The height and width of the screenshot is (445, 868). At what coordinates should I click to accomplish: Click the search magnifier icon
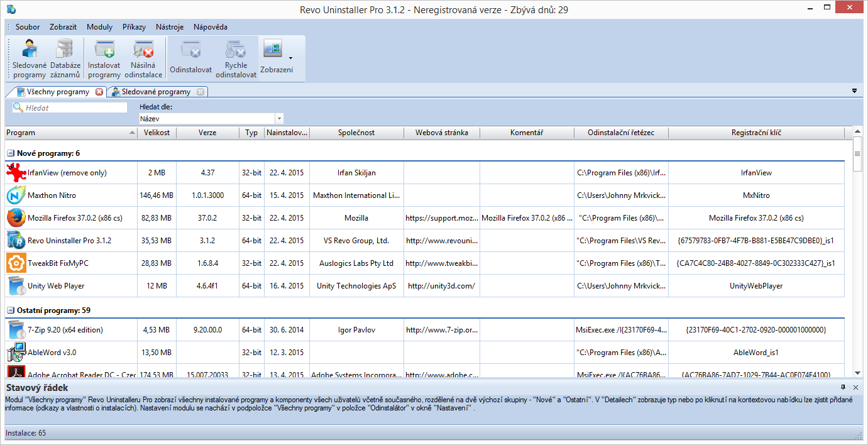click(19, 108)
